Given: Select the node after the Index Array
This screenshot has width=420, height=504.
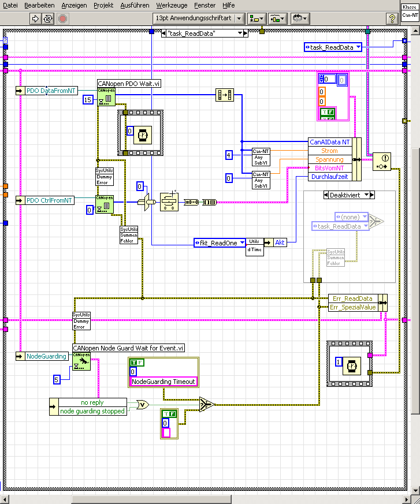Looking at the screenshot, I should tap(169, 202).
